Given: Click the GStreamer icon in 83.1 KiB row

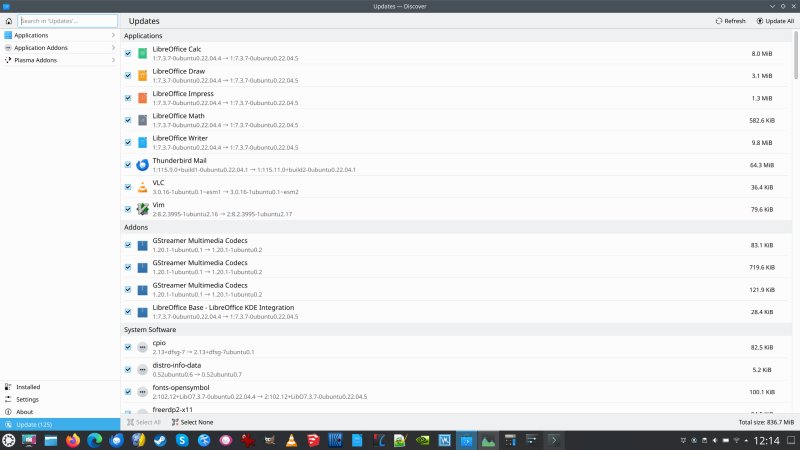Looking at the screenshot, I should tap(142, 245).
